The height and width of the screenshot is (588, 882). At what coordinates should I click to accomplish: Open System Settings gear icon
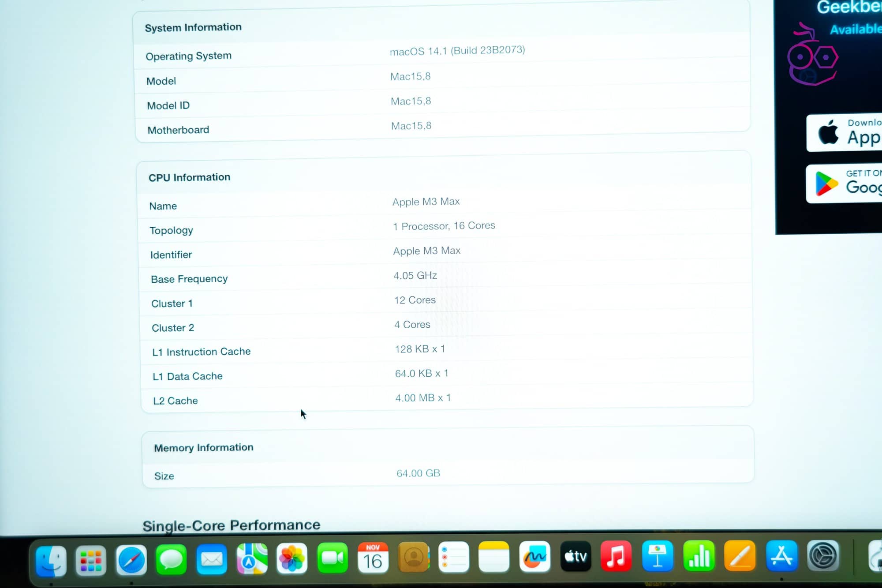pos(822,555)
